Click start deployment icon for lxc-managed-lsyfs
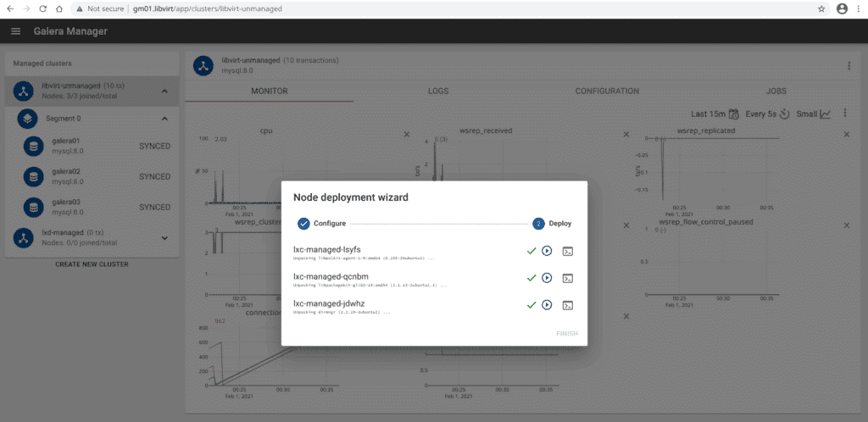 point(547,252)
